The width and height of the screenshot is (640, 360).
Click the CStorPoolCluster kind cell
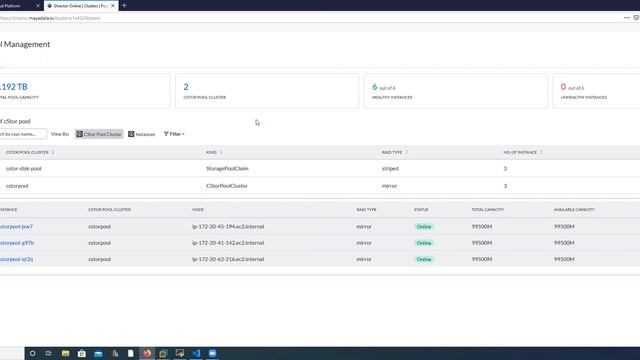pos(227,186)
